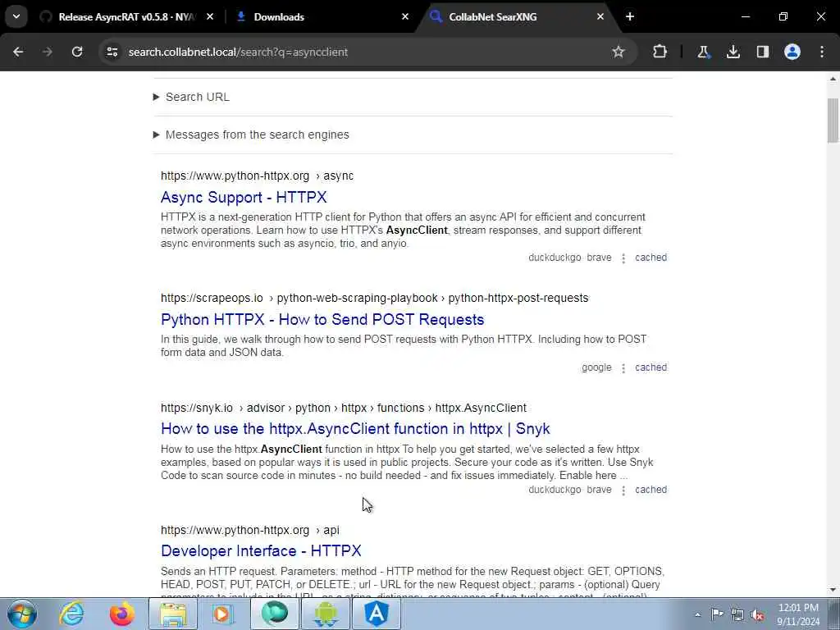Open the user profile avatar
This screenshot has height=630, width=840.
tap(792, 52)
